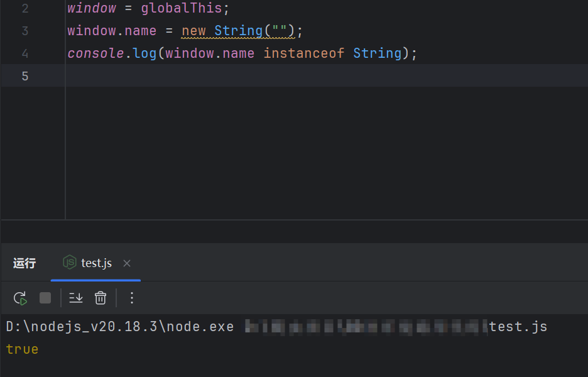Screen dimensions: 588x377
Task: Click the divider between editor and run panel
Action: [294, 220]
